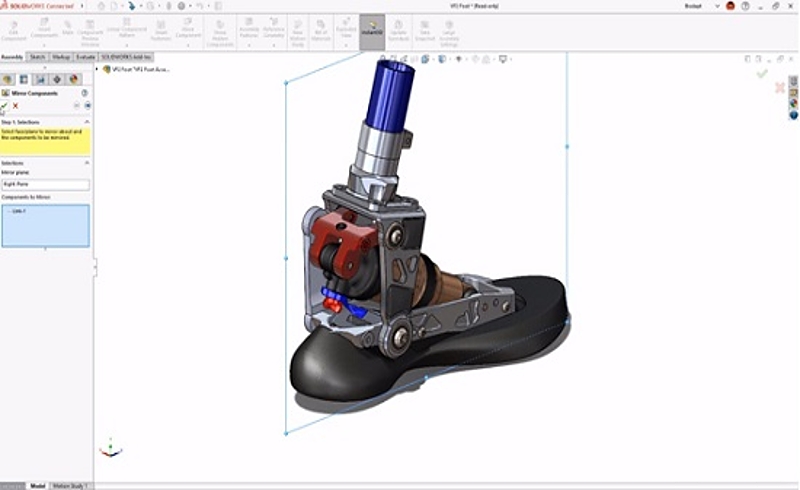This screenshot has height=490, width=800.
Task: Click the Options gear icon in title bar
Action: pos(182,6)
